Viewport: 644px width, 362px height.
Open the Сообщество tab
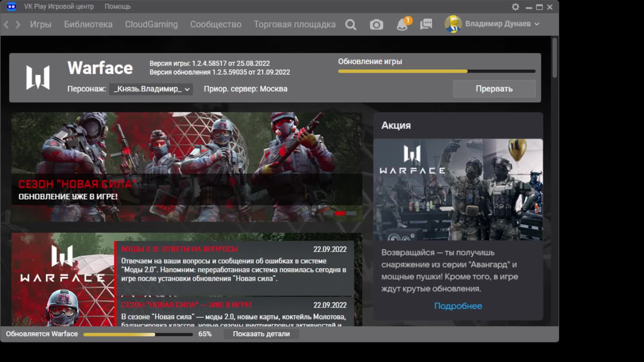click(216, 24)
